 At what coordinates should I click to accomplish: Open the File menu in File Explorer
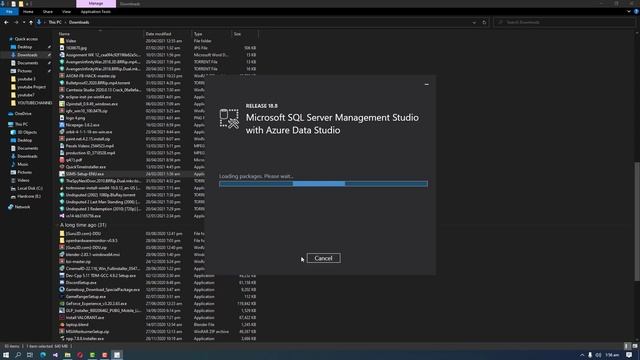click(9, 12)
